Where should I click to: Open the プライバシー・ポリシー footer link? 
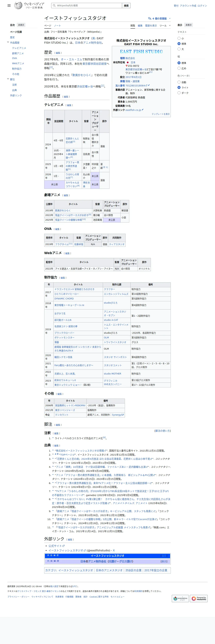(18, 597)
